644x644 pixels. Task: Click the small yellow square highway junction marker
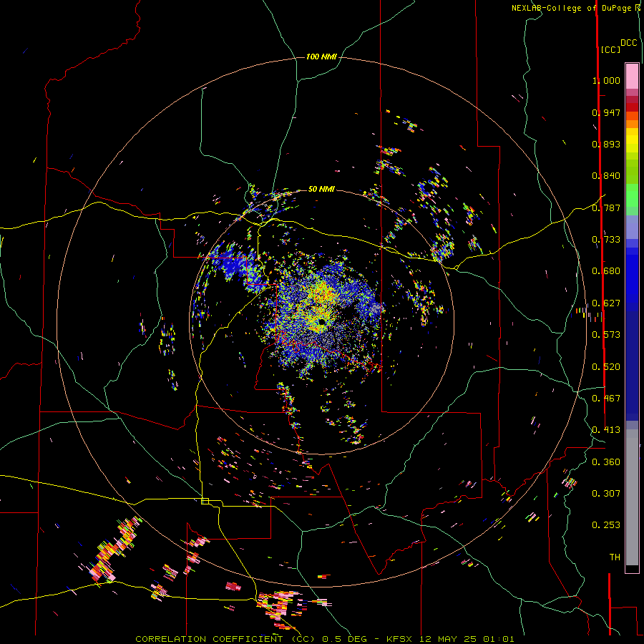[205, 501]
